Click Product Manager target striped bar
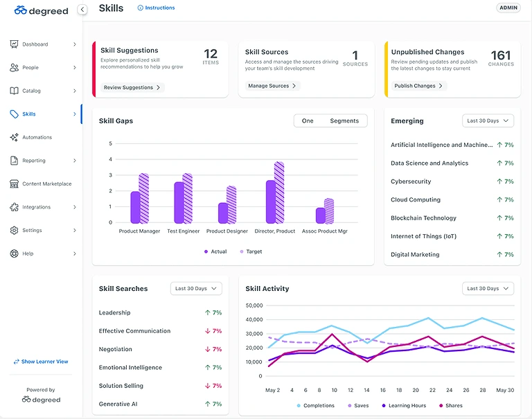This screenshot has width=532, height=419. pos(144,199)
